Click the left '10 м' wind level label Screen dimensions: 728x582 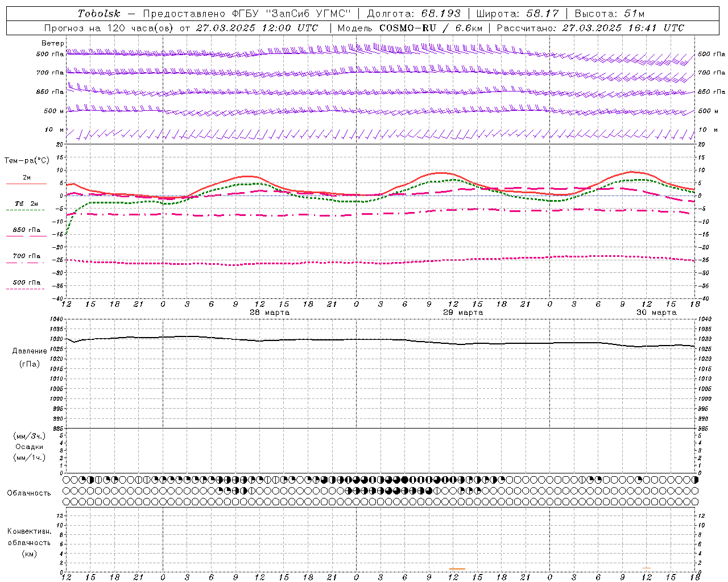click(55, 130)
